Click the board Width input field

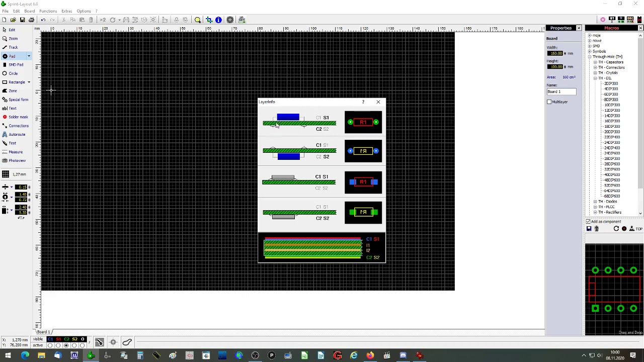click(555, 53)
